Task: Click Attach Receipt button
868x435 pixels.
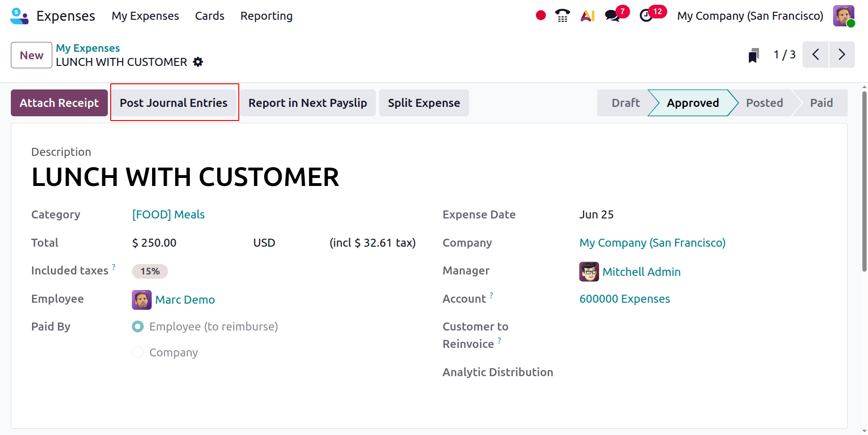Action: coord(59,103)
